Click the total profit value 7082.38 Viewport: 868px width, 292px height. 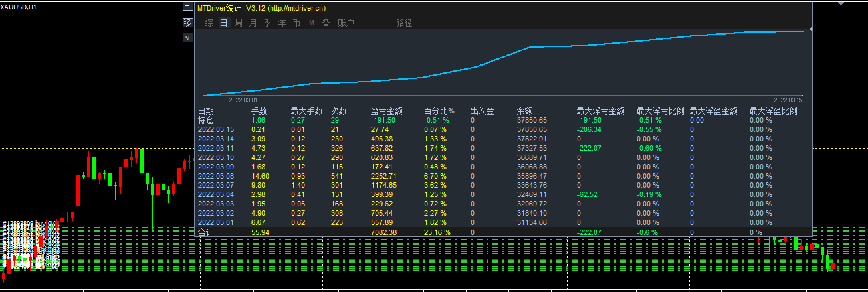tap(383, 233)
